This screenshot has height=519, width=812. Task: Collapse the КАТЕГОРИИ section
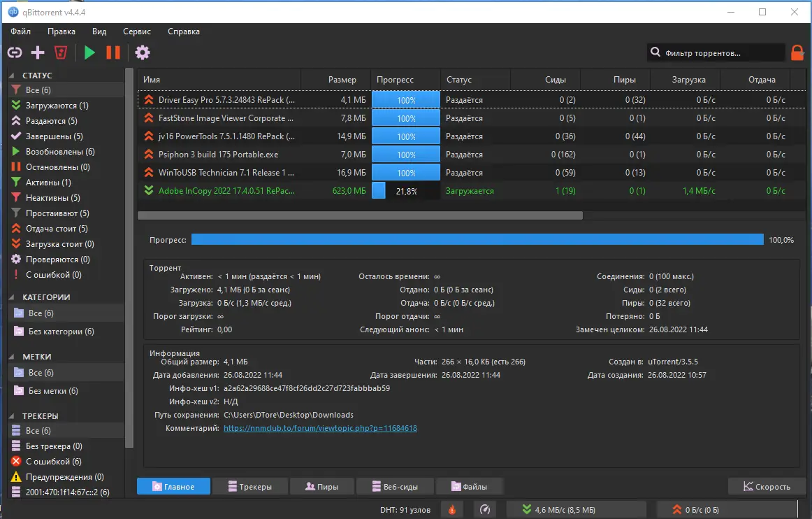12,297
